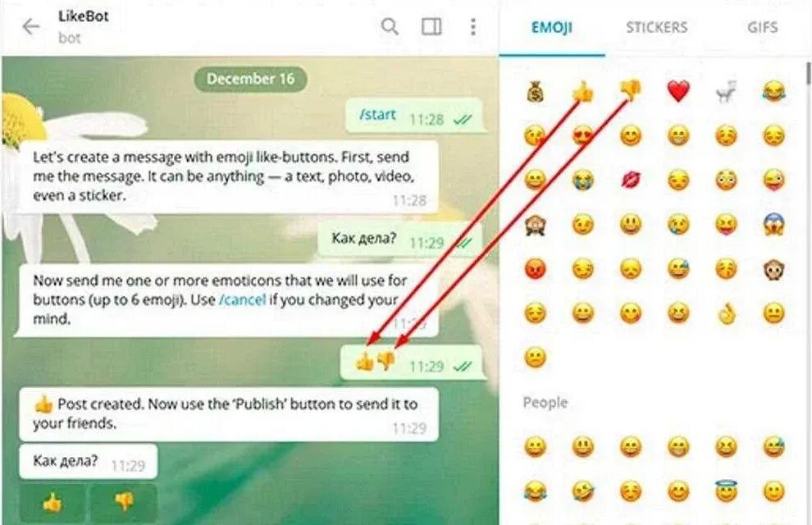Image resolution: width=812 pixels, height=525 pixels.
Task: Open chat search via magnifier icon
Action: (390, 26)
